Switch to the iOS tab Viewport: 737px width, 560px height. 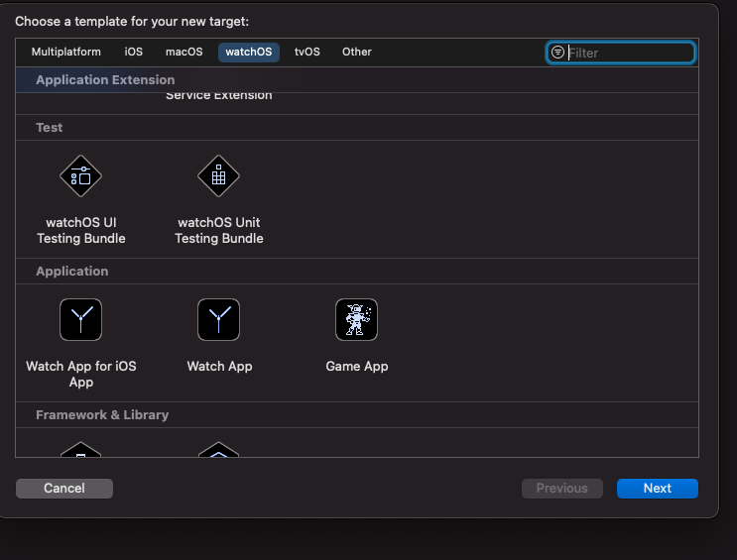pyautogui.click(x=134, y=52)
